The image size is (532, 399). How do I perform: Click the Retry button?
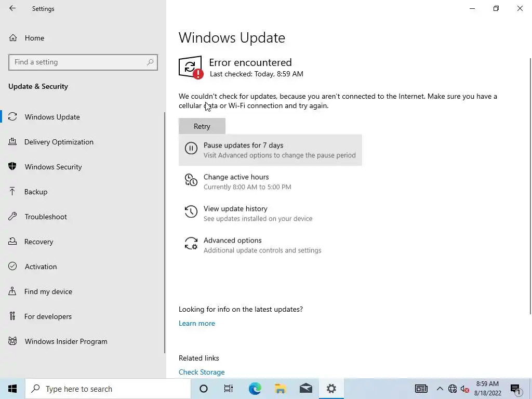[x=202, y=126]
